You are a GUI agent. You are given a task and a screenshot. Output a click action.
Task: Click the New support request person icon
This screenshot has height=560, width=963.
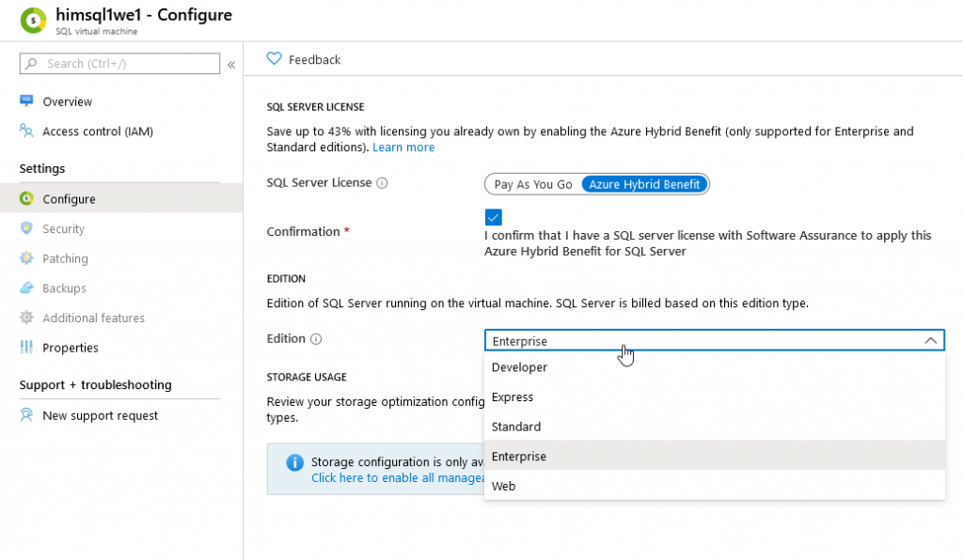click(26, 415)
